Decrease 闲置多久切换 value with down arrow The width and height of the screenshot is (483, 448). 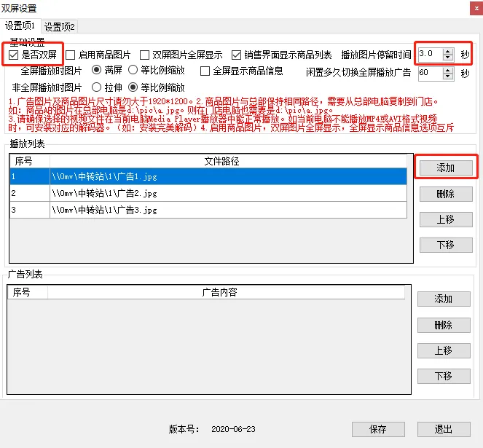(x=448, y=76)
